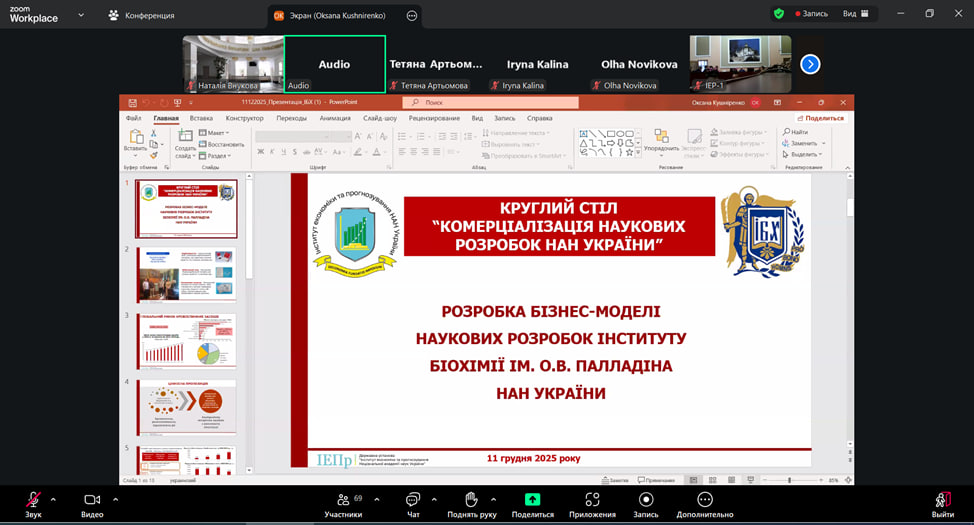Show next participants with blue arrow

[810, 64]
